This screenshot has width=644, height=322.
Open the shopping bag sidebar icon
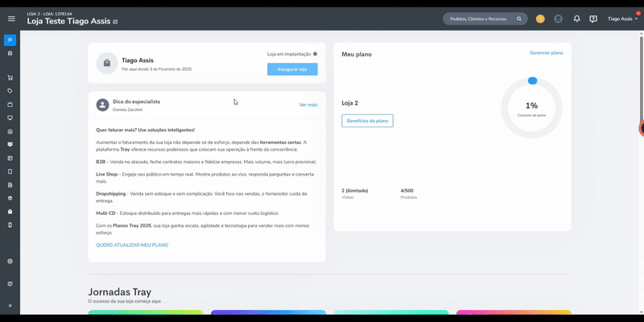[x=10, y=212]
